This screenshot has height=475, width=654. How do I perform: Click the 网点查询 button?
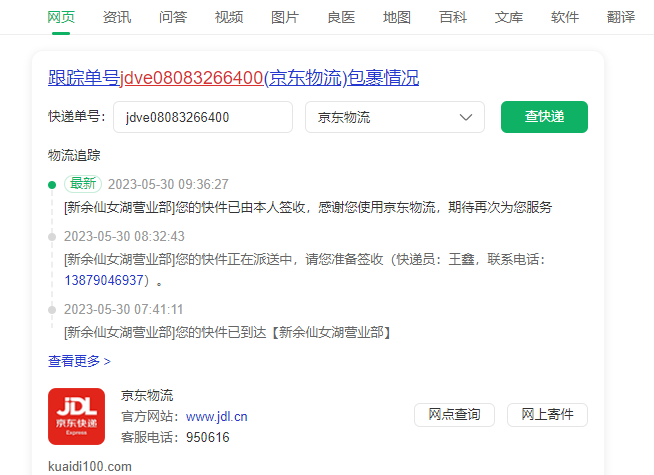coord(454,415)
